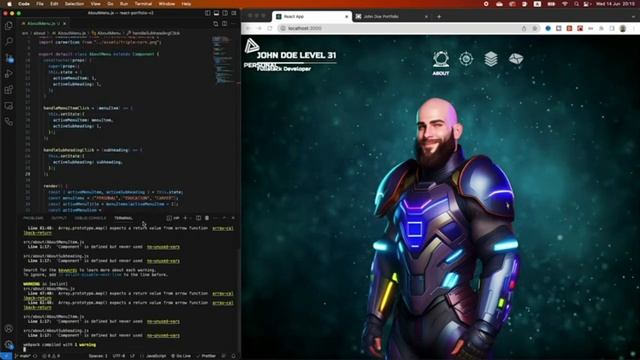Viewport: 640px width, 360px height.
Task: Open the editor More Actions ellipsis
Action: [233, 24]
